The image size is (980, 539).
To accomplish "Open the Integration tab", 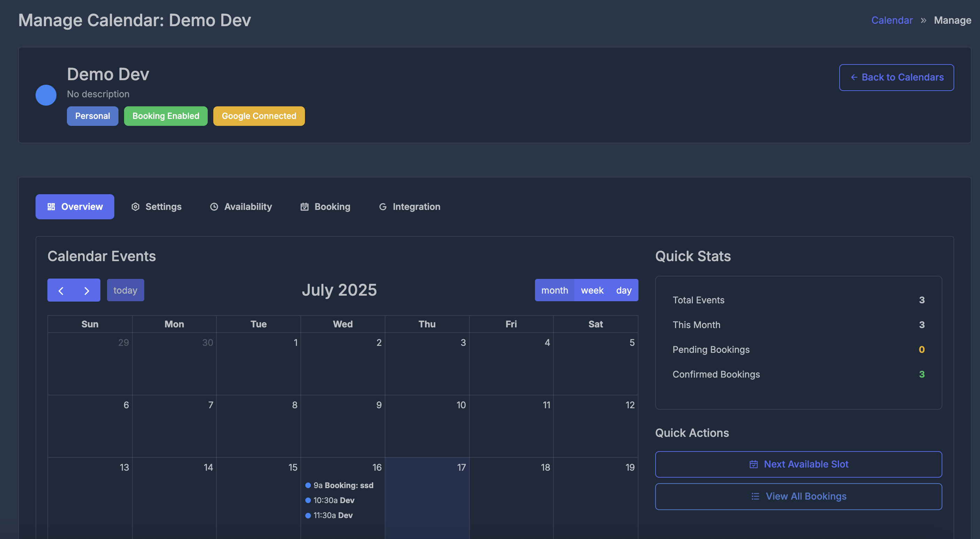I will point(409,207).
